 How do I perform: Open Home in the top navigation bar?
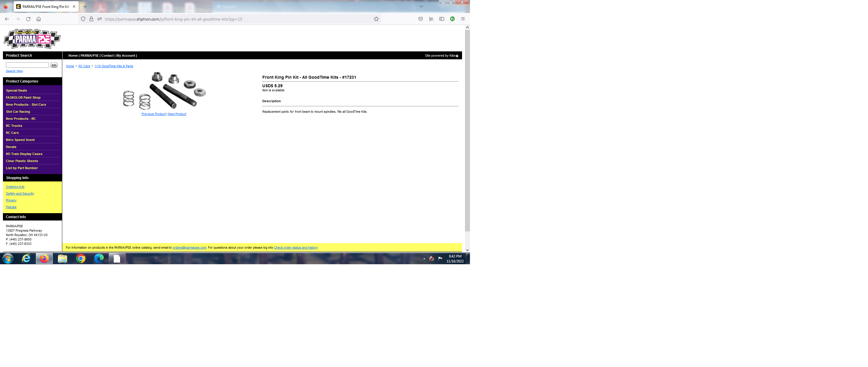point(73,55)
